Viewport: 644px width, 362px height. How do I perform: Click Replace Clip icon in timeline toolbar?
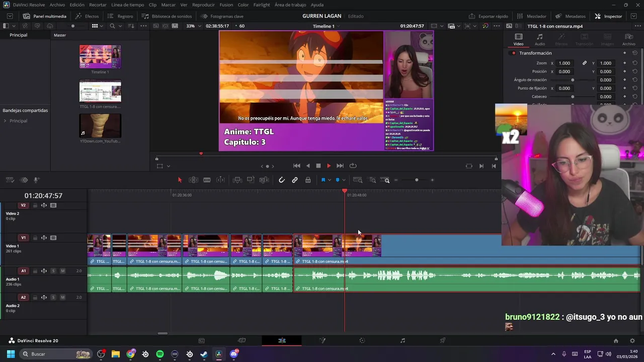tap(264, 180)
